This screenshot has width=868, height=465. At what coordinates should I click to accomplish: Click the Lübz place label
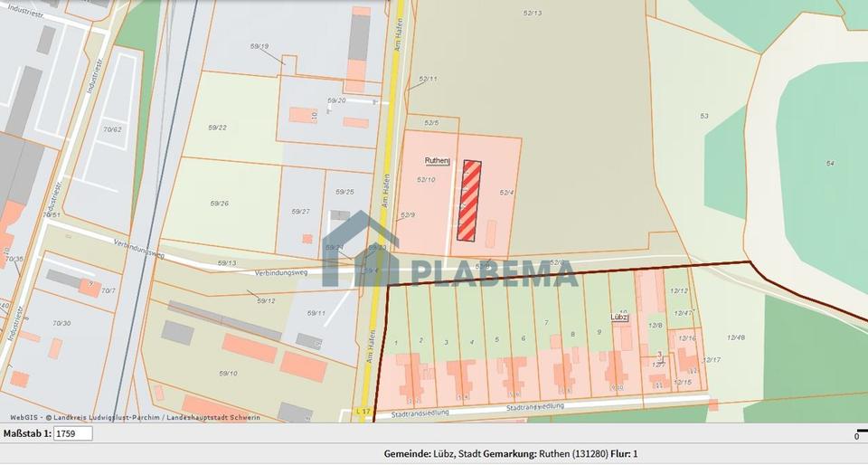[619, 318]
